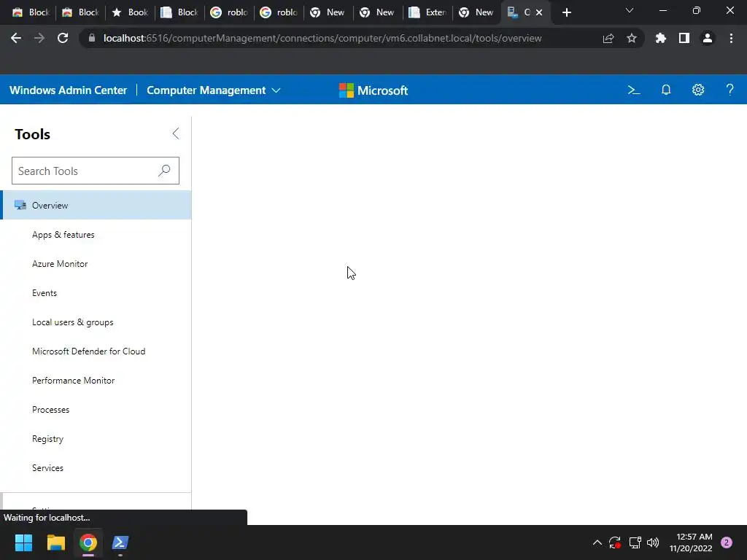Open the Windows Start button

coord(23,542)
